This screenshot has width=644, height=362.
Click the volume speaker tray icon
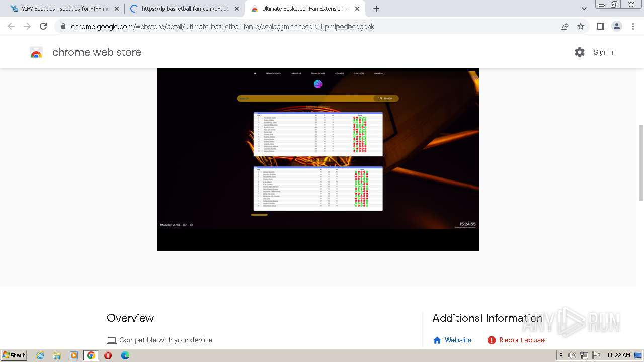572,355
